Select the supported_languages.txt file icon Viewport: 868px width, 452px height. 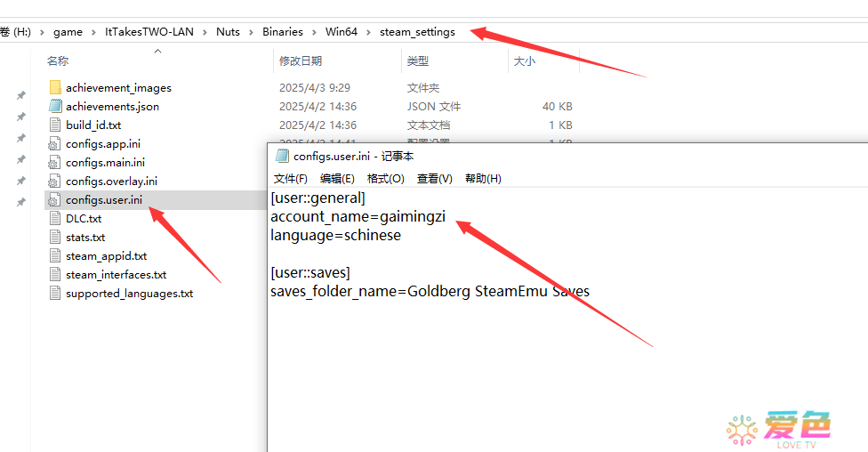coord(55,294)
